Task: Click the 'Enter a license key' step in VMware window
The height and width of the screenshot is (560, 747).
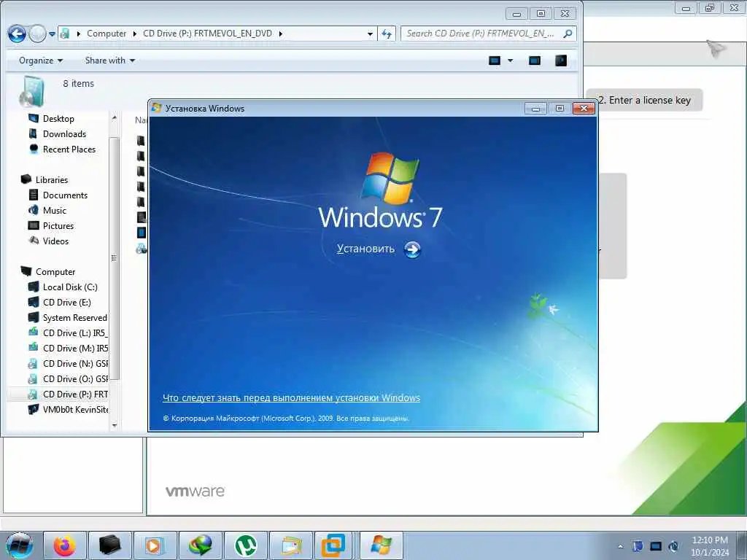Action: (x=645, y=101)
